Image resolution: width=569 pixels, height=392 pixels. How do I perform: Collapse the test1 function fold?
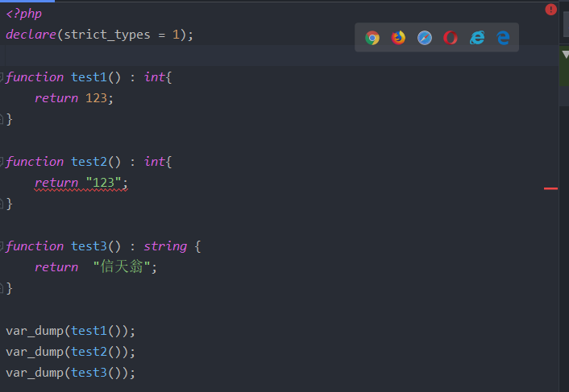point(2,76)
